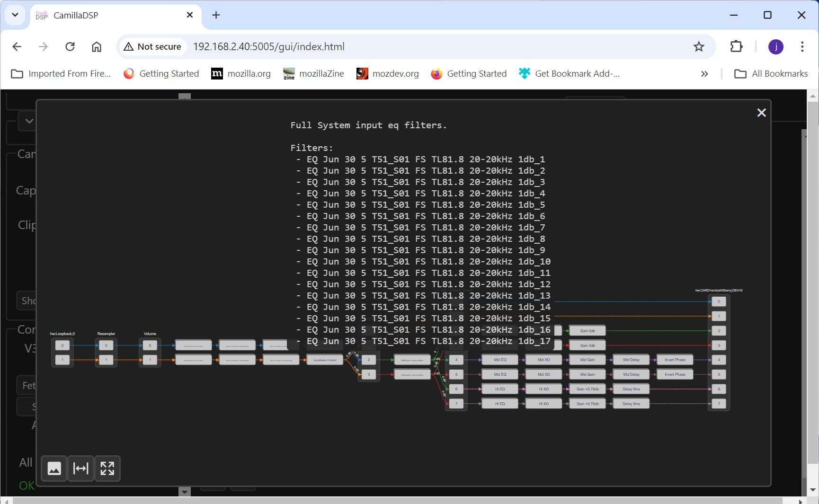The image size is (819, 504).
Task: Open the tab search dropdown arrow
Action: coord(15,15)
